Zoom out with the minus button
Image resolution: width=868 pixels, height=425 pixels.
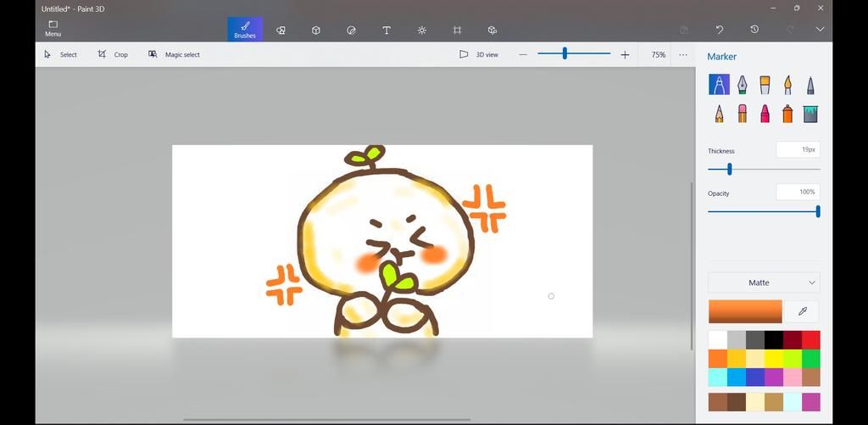pos(523,54)
